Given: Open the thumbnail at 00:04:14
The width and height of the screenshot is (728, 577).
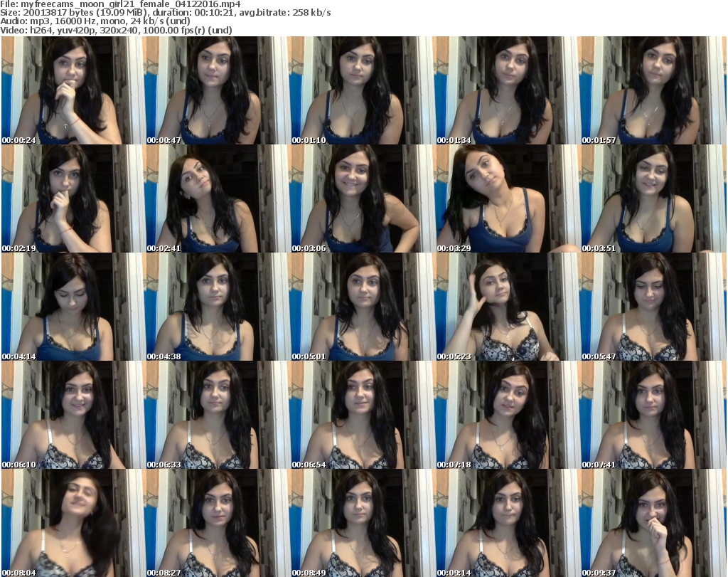Looking at the screenshot, I should [73, 307].
